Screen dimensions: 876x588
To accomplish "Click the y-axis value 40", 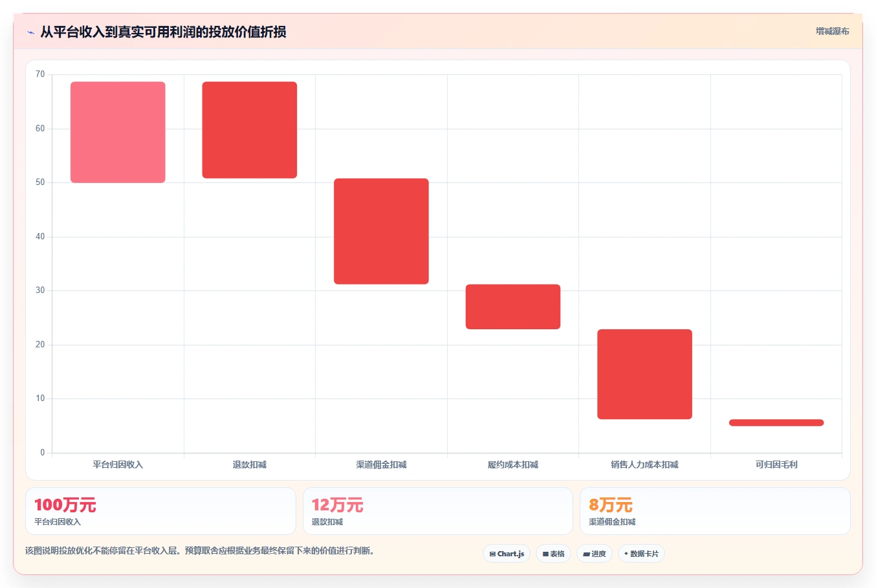I will (x=40, y=237).
